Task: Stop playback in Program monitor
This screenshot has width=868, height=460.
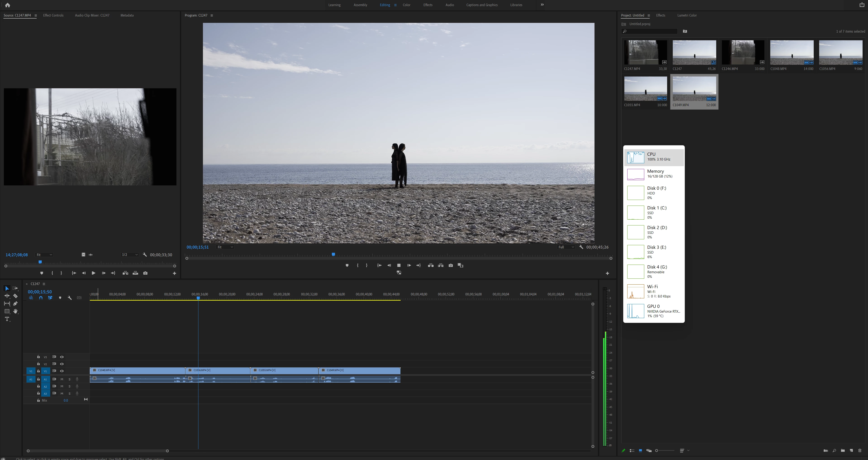Action: (399, 265)
